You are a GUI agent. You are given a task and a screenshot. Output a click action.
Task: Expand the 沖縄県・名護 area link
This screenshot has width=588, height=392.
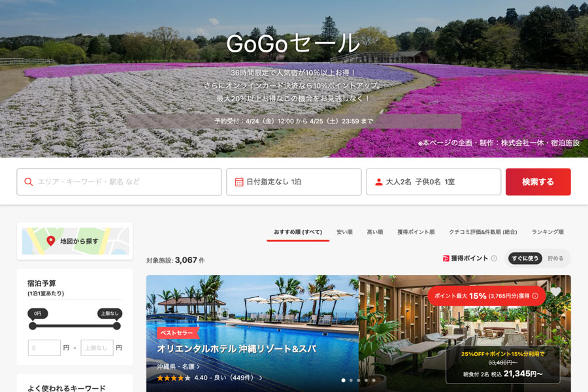(x=178, y=367)
